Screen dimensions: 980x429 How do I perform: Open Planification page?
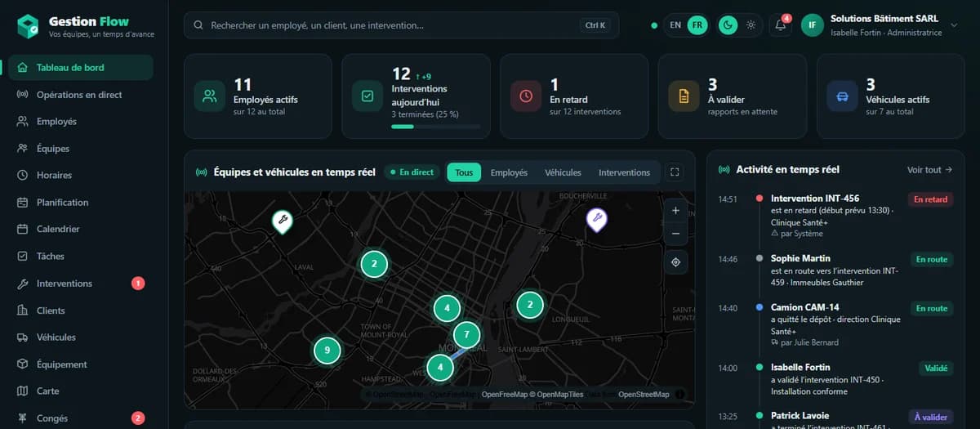[80, 203]
